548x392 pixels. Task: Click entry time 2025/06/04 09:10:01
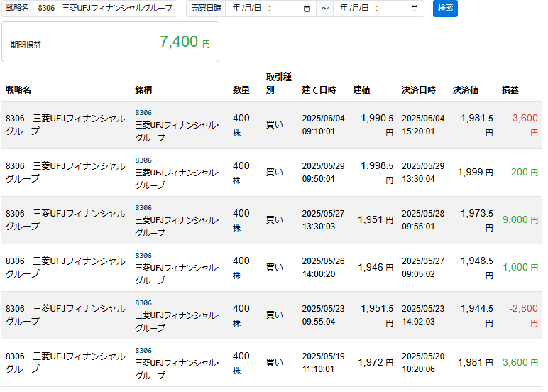coord(323,125)
